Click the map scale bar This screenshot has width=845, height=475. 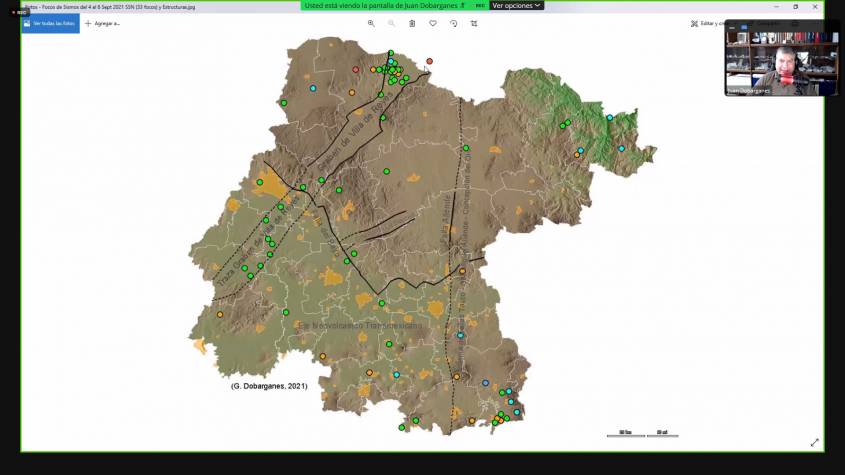[642, 434]
